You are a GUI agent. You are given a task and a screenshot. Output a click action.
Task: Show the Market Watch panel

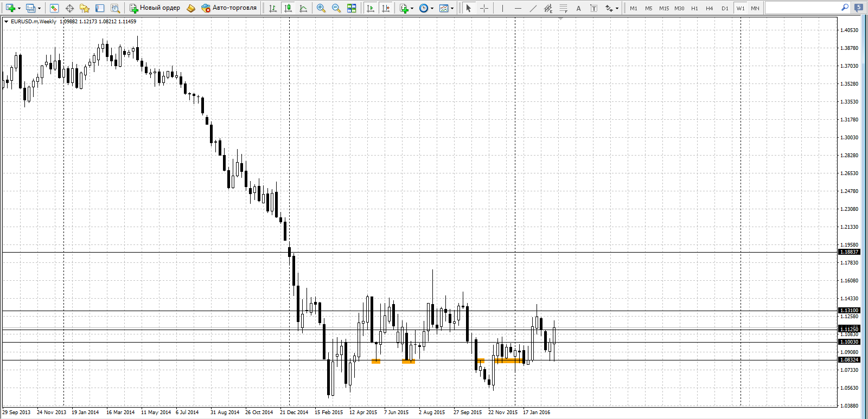click(54, 8)
